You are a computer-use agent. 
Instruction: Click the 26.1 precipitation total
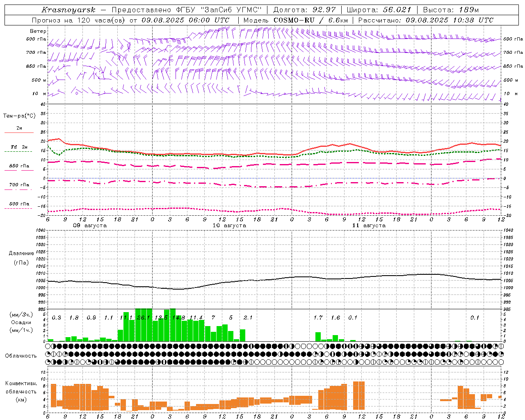point(143,318)
